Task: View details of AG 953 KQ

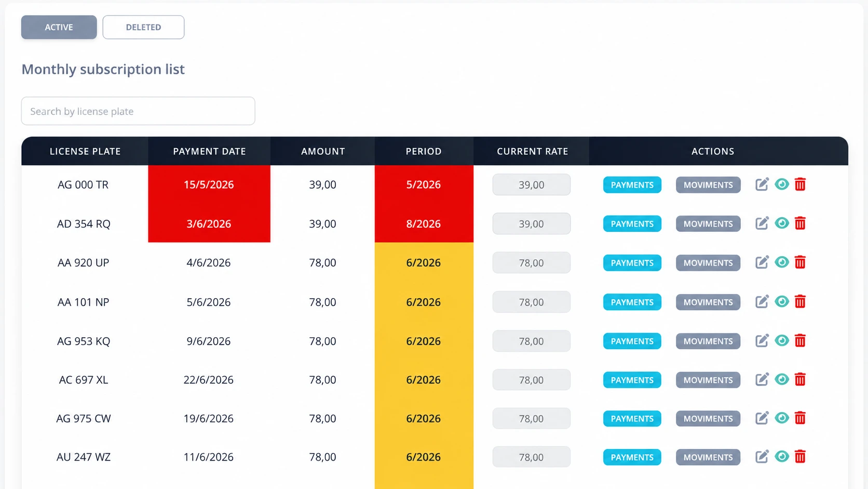Action: click(x=782, y=340)
